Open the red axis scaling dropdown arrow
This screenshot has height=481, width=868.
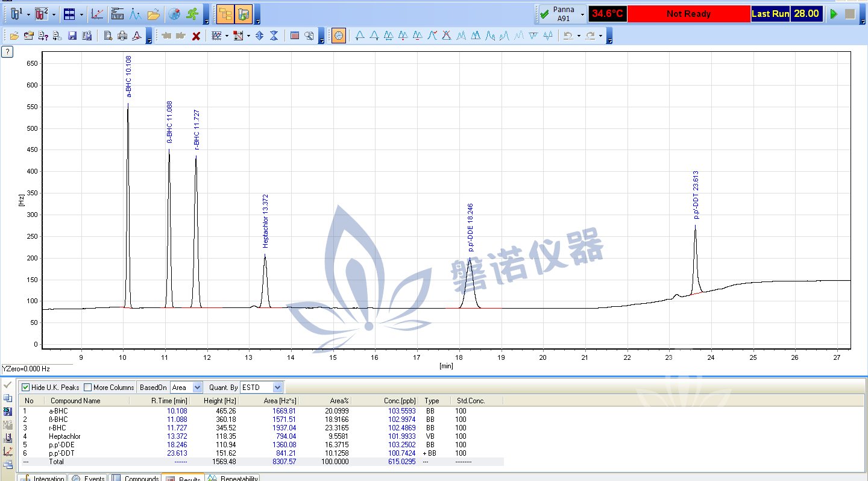(248, 36)
